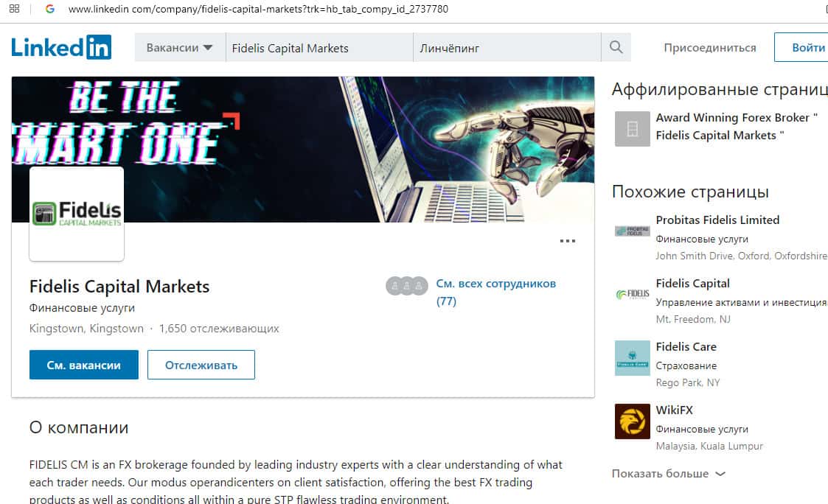
Task: Click Финансовые услуги under company name
Action: click(82, 308)
